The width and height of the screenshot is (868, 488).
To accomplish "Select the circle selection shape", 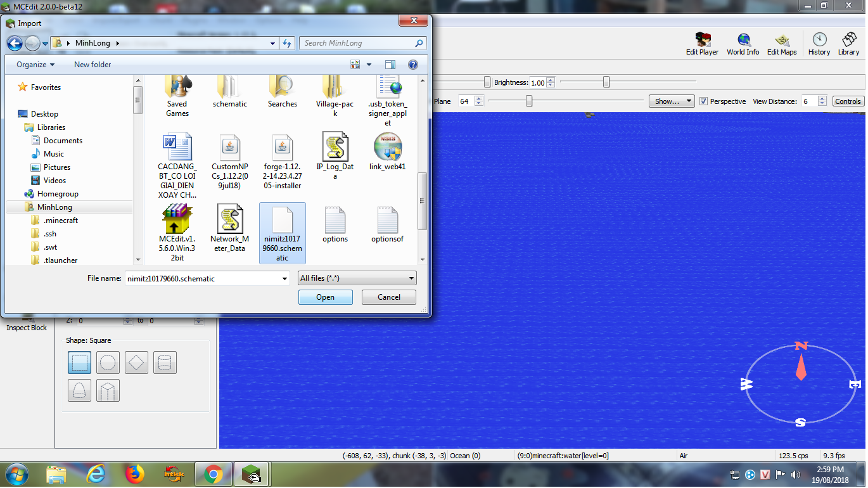I will [x=108, y=363].
